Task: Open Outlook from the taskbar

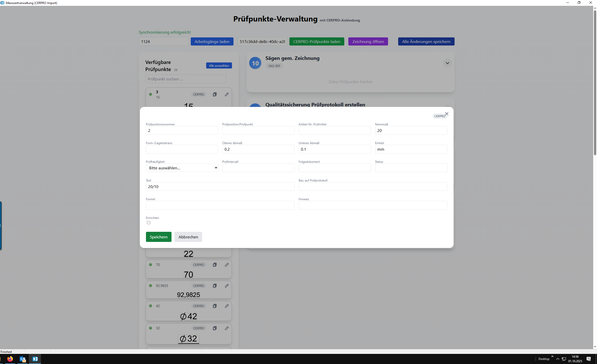Action: pyautogui.click(x=23, y=359)
